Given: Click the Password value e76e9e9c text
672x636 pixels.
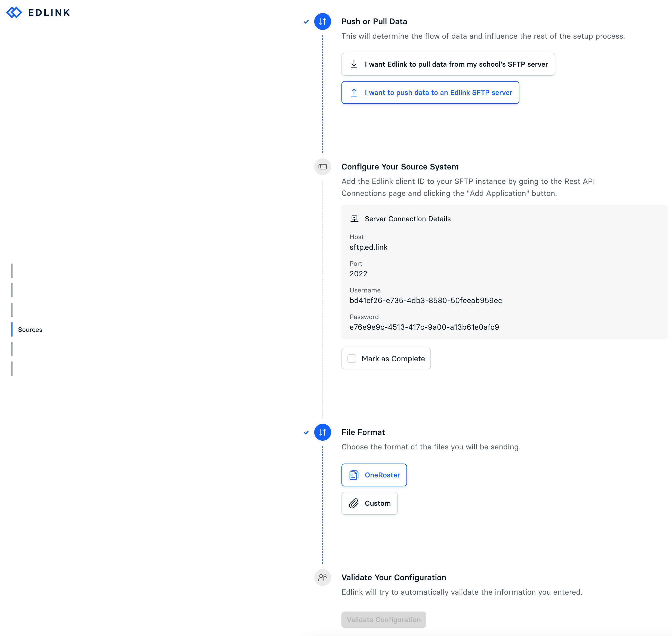Looking at the screenshot, I should point(424,327).
